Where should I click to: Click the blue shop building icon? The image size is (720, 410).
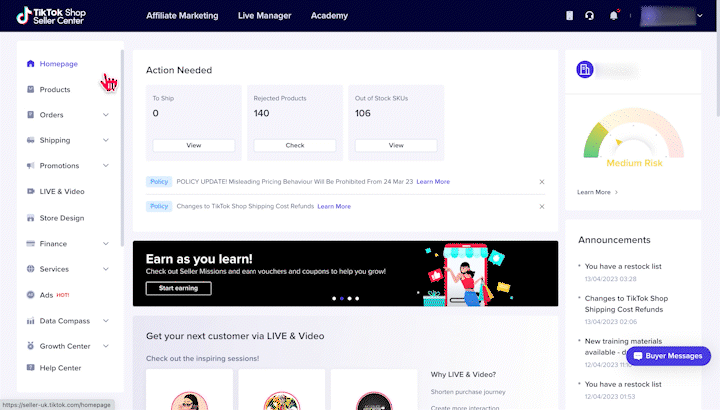pyautogui.click(x=587, y=70)
